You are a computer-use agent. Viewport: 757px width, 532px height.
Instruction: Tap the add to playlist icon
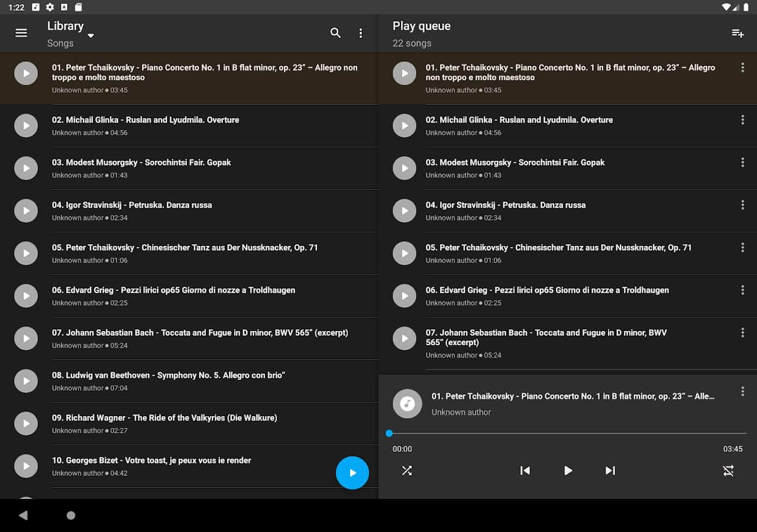click(x=737, y=33)
